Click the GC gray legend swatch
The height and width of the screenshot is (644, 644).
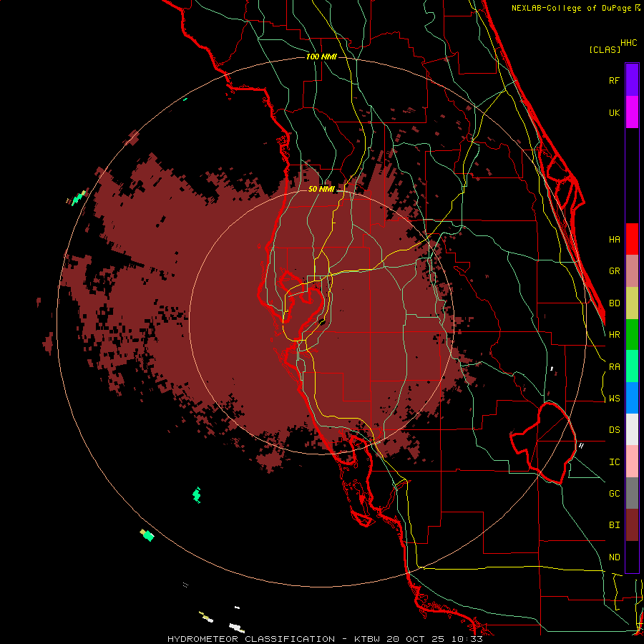click(x=632, y=493)
